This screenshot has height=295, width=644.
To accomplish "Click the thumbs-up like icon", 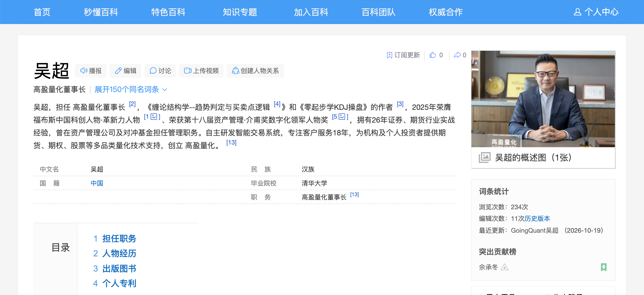I will [433, 55].
